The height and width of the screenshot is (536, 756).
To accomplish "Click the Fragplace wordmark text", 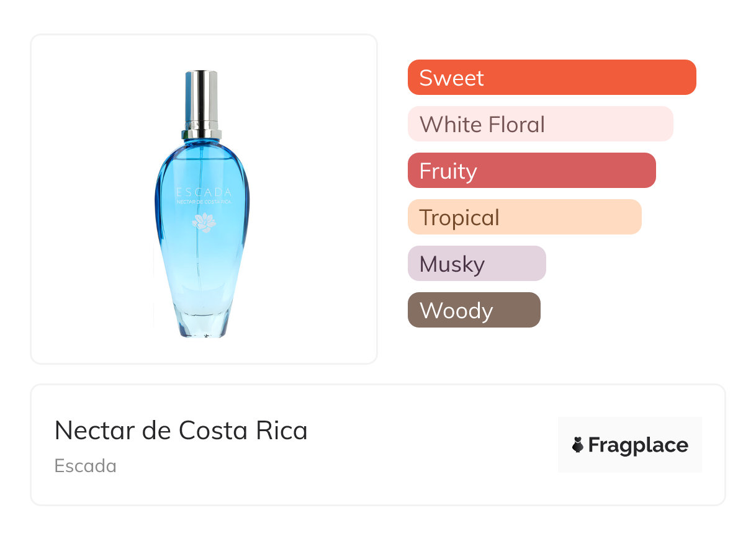I will click(x=638, y=445).
